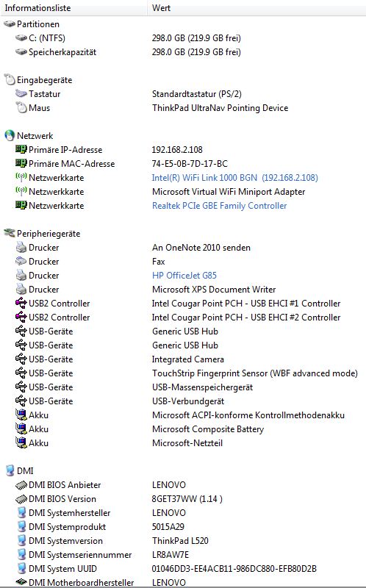Image resolution: width=366 pixels, height=588 pixels.
Task: Click the chip icon beside DMI BIOS Version
Action: pos(21,499)
